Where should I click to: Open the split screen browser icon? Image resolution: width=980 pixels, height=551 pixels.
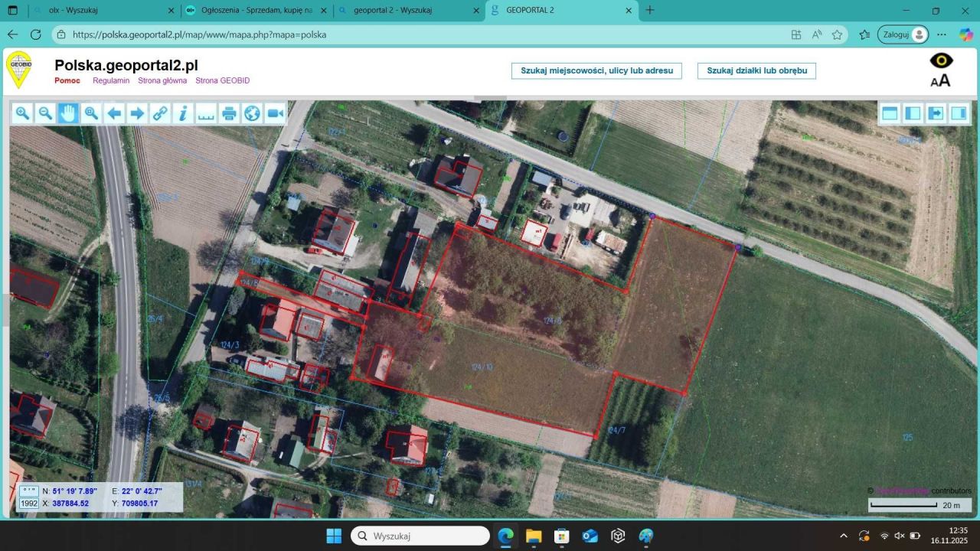(796, 34)
